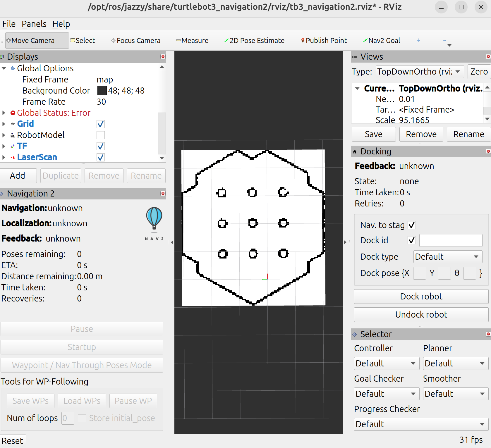Image resolution: width=491 pixels, height=448 pixels.
Task: Activate the Nav2 Goal tool
Action: (x=381, y=41)
